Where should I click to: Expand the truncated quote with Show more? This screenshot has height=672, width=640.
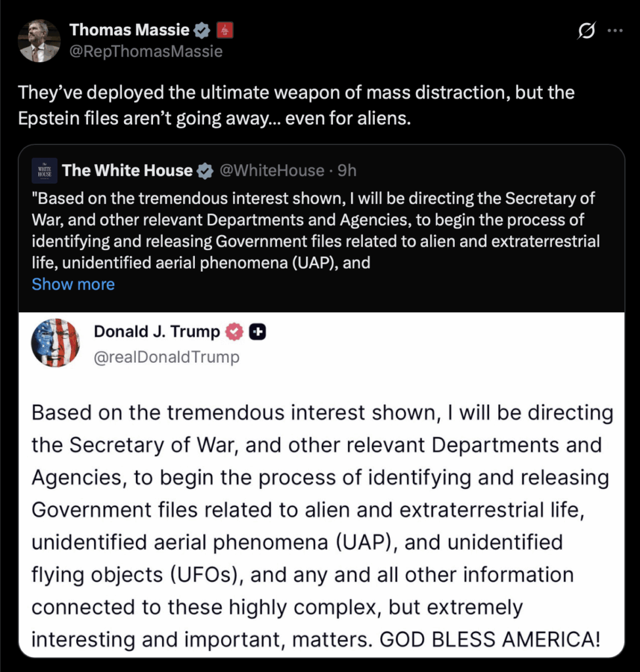point(73,284)
